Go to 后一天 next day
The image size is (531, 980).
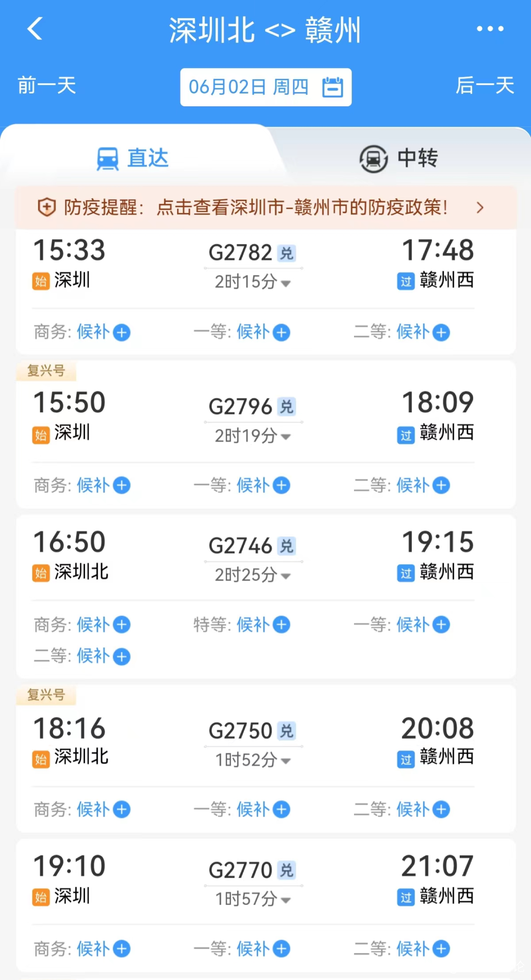[x=484, y=86]
